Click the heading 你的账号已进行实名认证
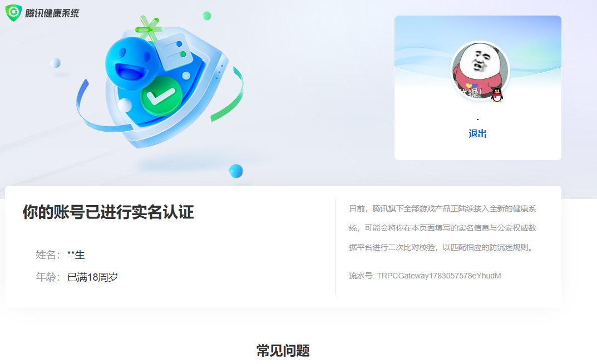597x364 pixels. [x=108, y=212]
